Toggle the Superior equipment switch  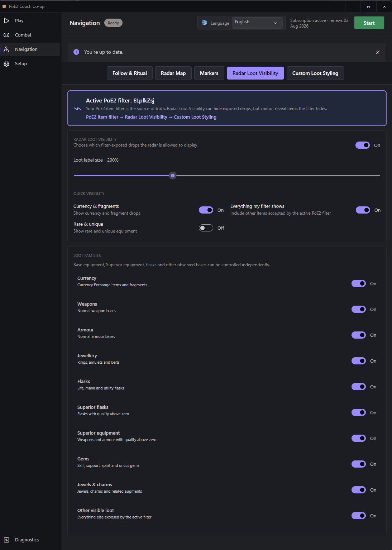pyautogui.click(x=359, y=438)
